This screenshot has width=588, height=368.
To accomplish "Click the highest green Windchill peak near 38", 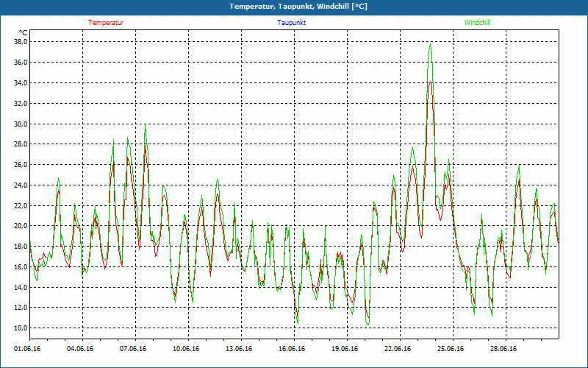I will coord(430,44).
